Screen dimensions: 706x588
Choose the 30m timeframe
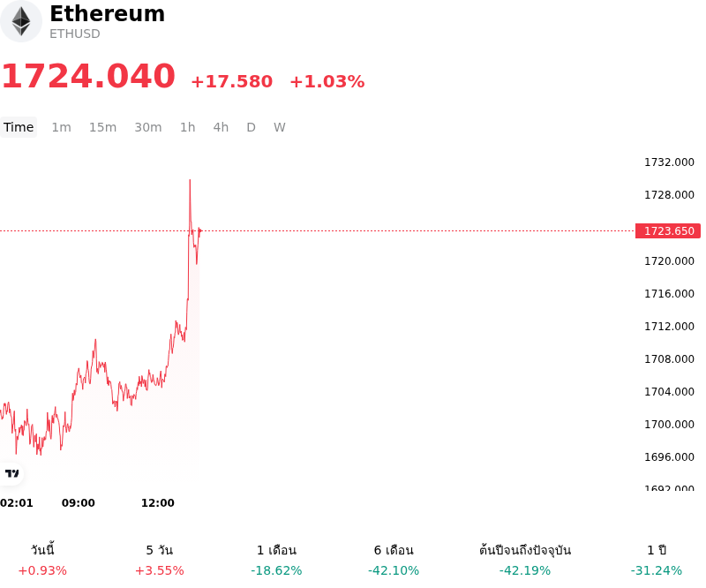[148, 127]
